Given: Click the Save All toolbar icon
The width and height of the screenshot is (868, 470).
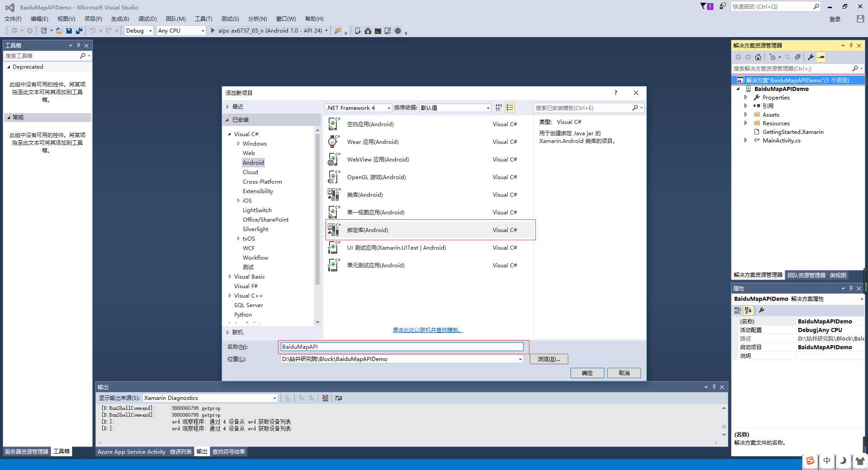Looking at the screenshot, I should (79, 31).
